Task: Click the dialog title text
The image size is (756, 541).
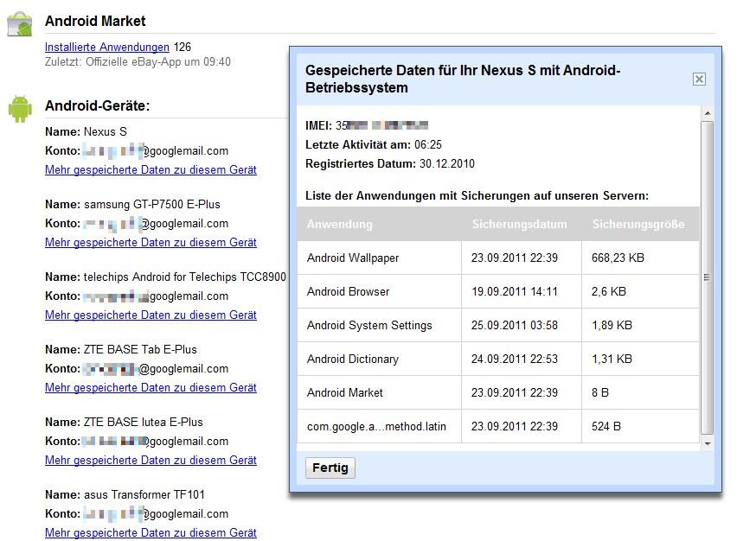Action: click(463, 79)
